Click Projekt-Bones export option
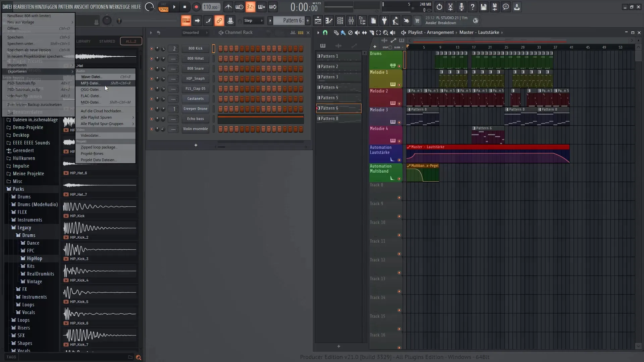This screenshot has width=644, height=362. [x=92, y=154]
